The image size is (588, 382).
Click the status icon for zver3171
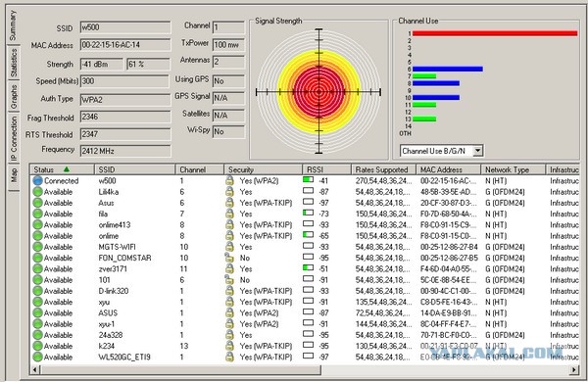coord(37,268)
